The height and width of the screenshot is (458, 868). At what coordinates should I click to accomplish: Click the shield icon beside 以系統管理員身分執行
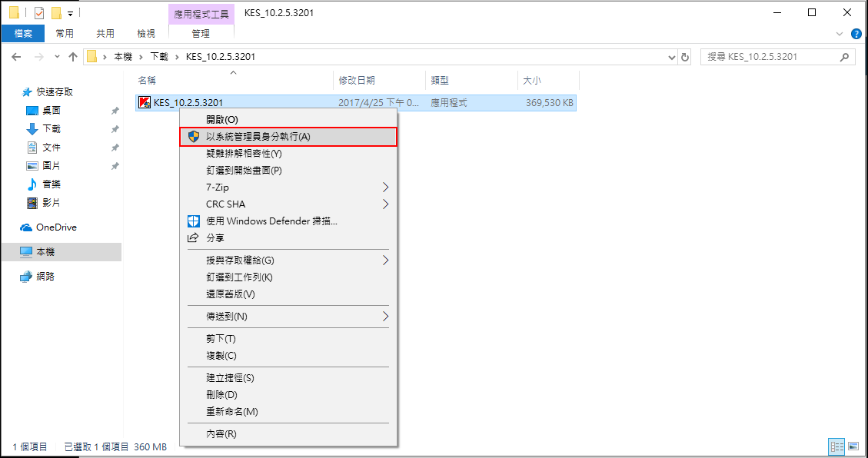click(x=194, y=137)
